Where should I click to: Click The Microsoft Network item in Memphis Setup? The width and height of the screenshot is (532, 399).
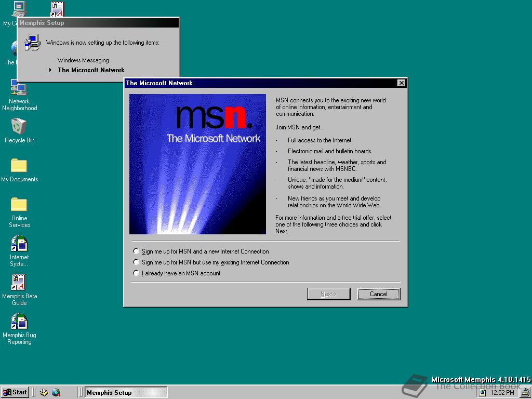click(x=91, y=70)
